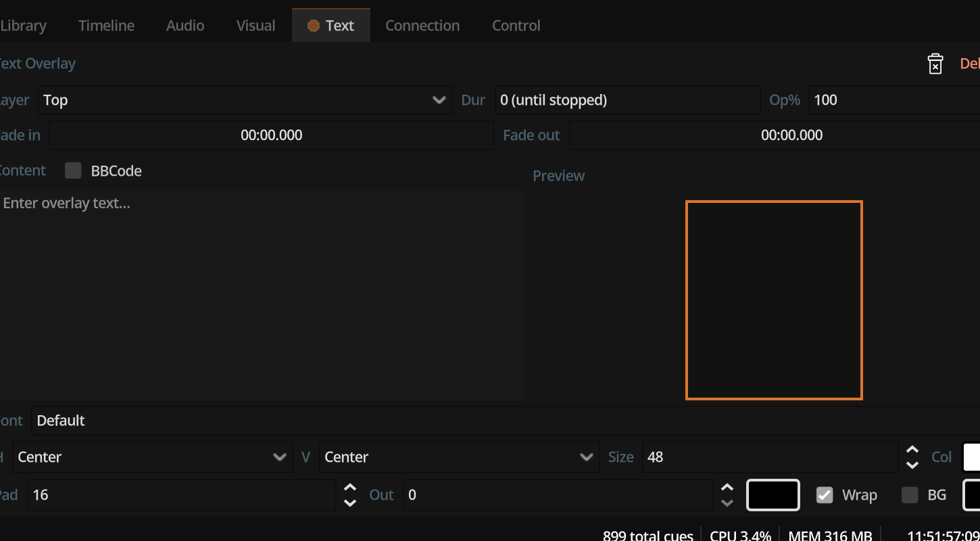Image resolution: width=980 pixels, height=541 pixels.
Task: Select the active Text tab
Action: [x=331, y=26]
